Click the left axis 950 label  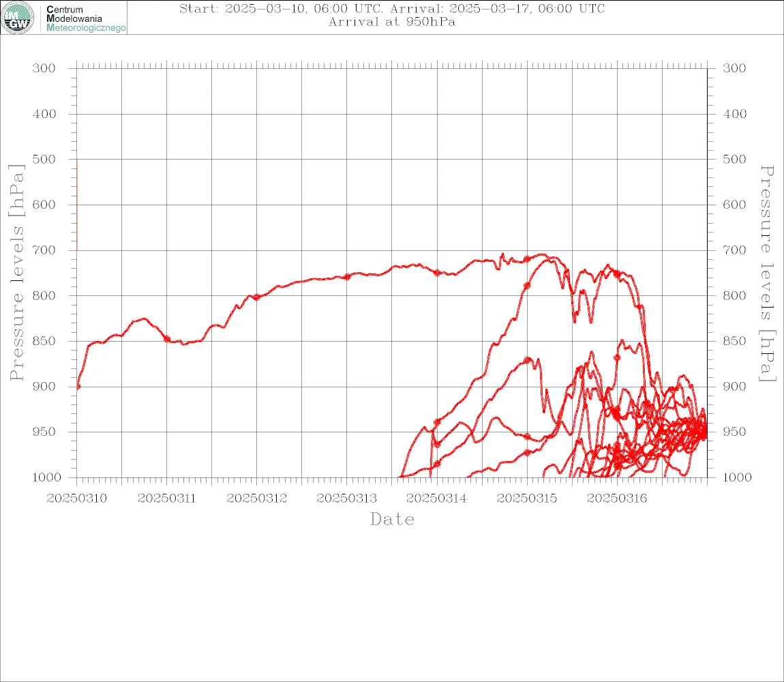(x=44, y=432)
